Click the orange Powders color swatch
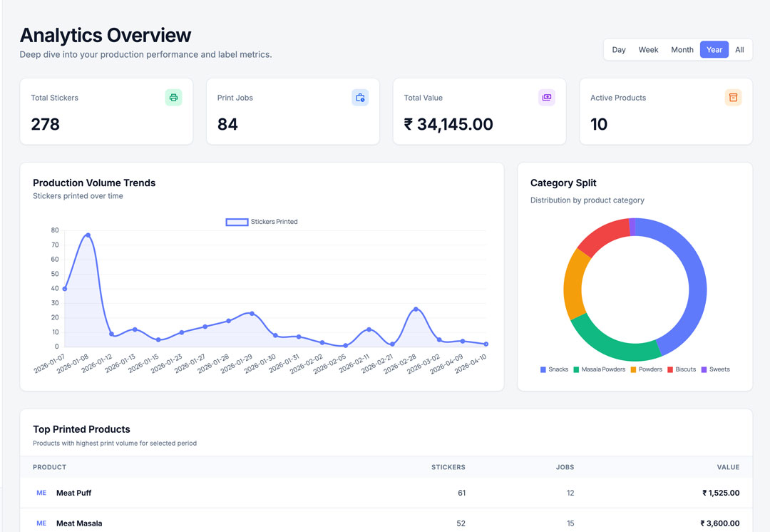 (x=632, y=369)
